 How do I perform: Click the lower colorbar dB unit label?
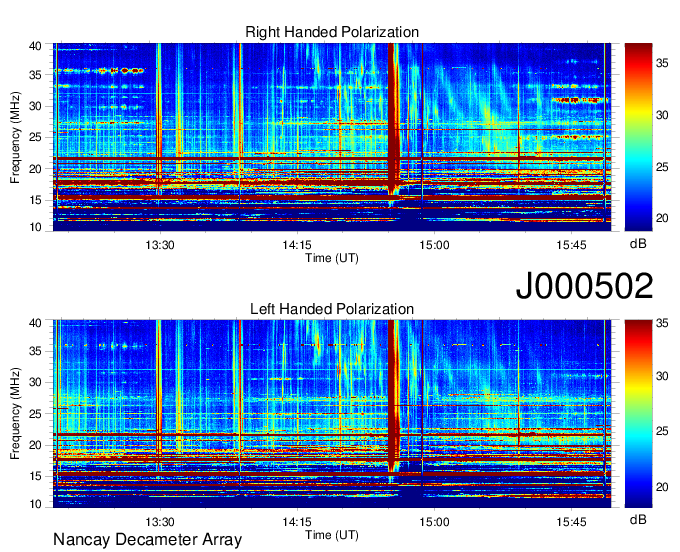tap(638, 519)
